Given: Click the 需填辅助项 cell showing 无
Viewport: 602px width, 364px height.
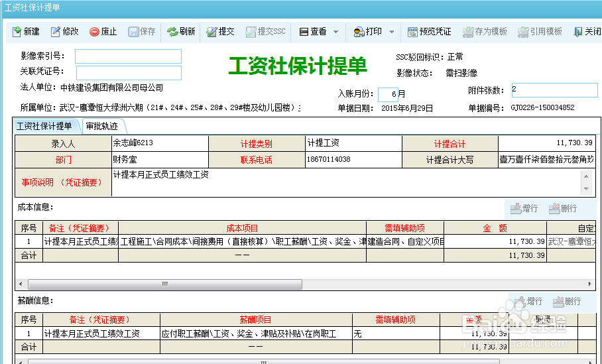Looking at the screenshot, I should pyautogui.click(x=396, y=334).
